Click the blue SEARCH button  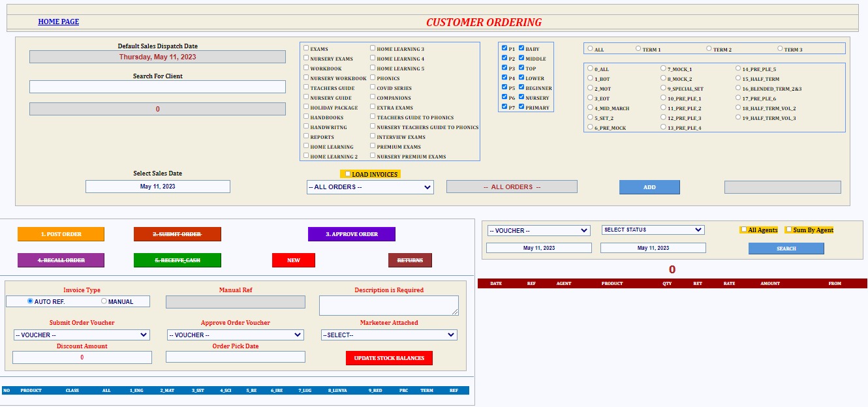786,249
